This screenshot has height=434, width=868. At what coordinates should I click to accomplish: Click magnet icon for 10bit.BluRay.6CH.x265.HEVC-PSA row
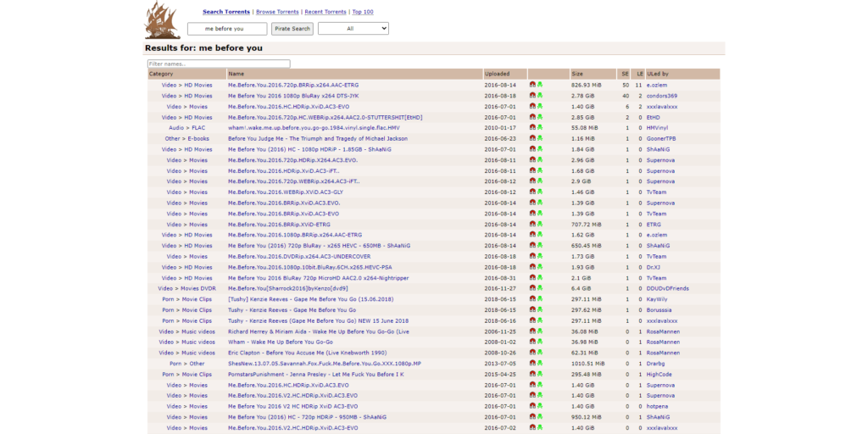click(x=532, y=267)
